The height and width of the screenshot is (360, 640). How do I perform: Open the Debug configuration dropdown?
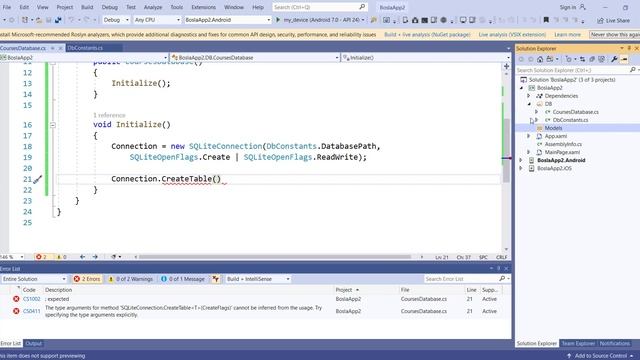tap(116, 20)
